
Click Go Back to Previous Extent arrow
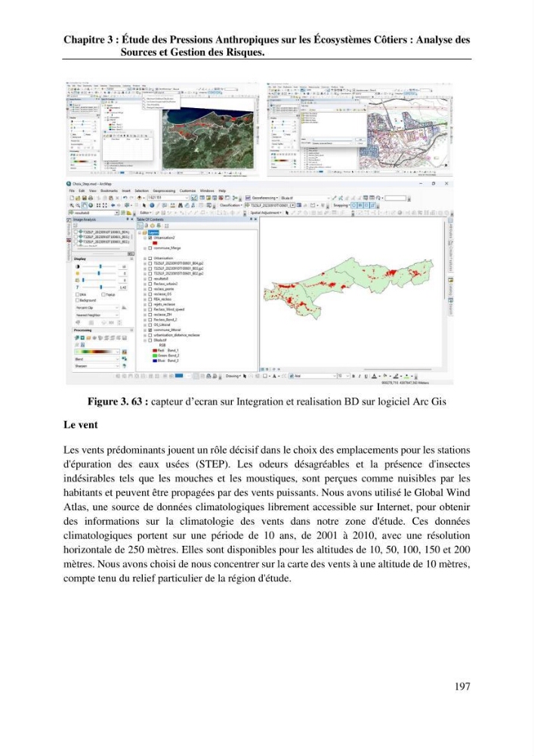(113, 206)
